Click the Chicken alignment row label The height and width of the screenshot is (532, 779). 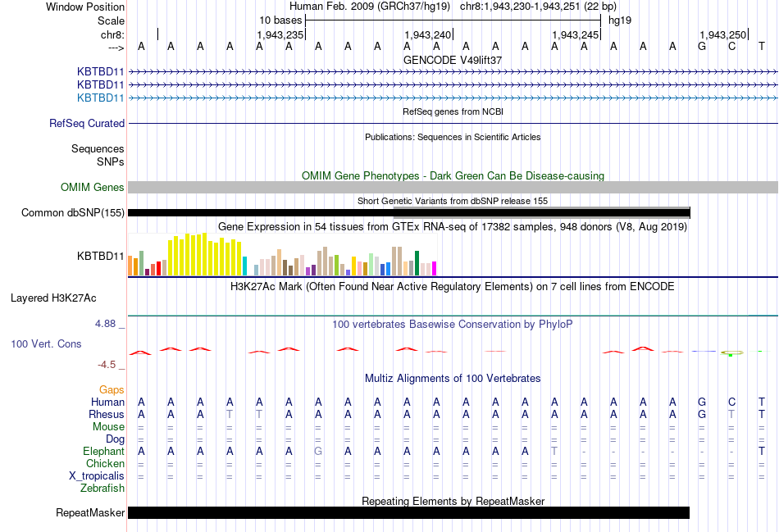pos(105,463)
